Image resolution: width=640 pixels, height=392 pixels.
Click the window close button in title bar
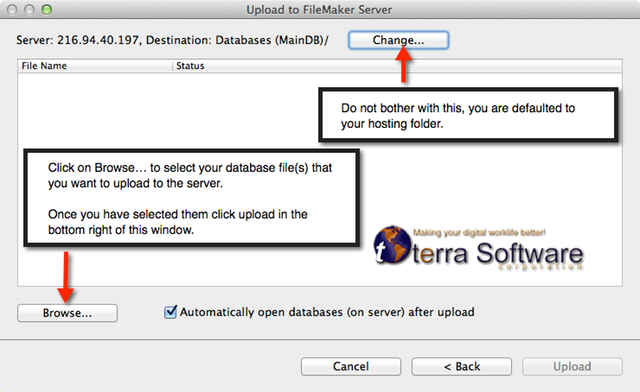coord(12,9)
